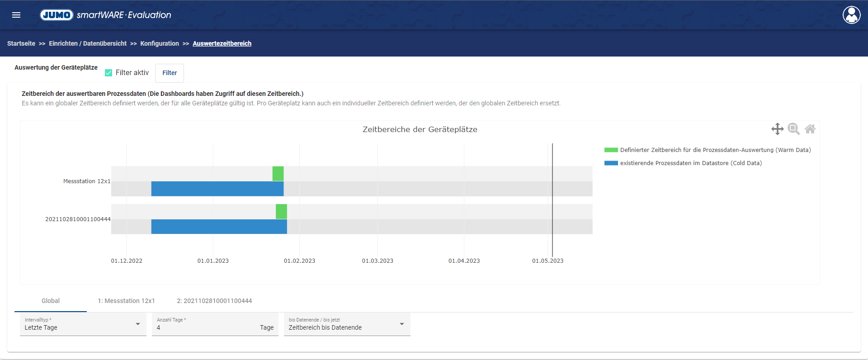Click the JUMO smartWARE logo

106,15
